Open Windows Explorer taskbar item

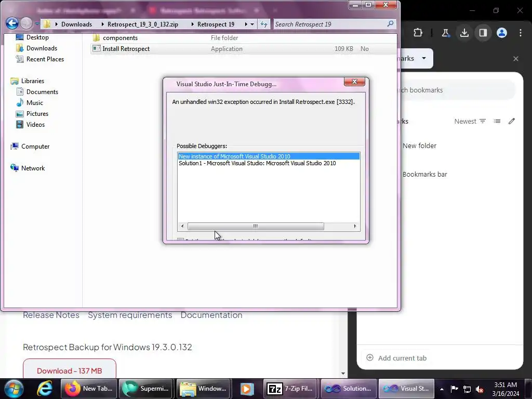coord(203,389)
